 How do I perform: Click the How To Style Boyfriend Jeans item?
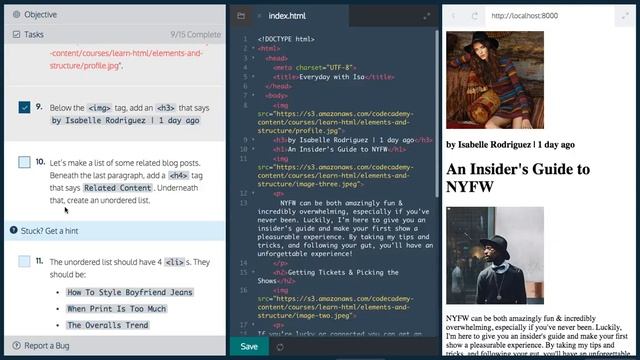pyautogui.click(x=130, y=292)
